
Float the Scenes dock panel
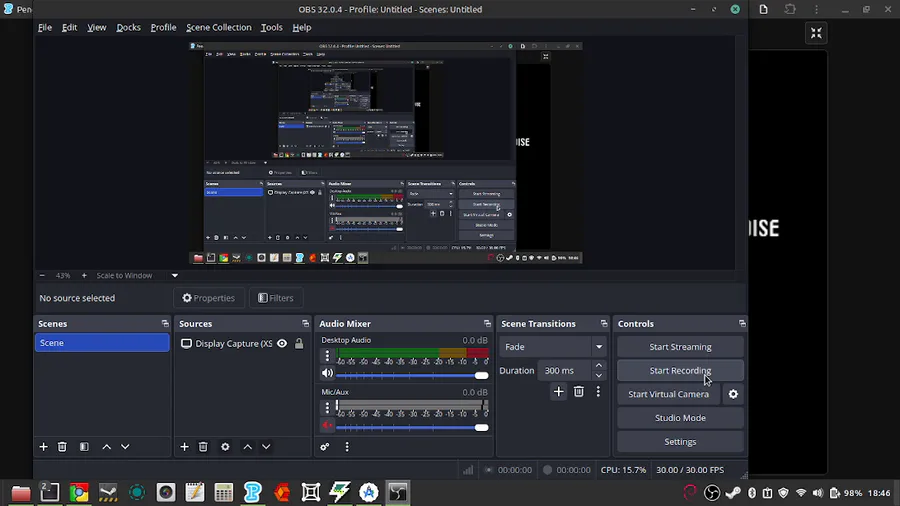(x=165, y=324)
